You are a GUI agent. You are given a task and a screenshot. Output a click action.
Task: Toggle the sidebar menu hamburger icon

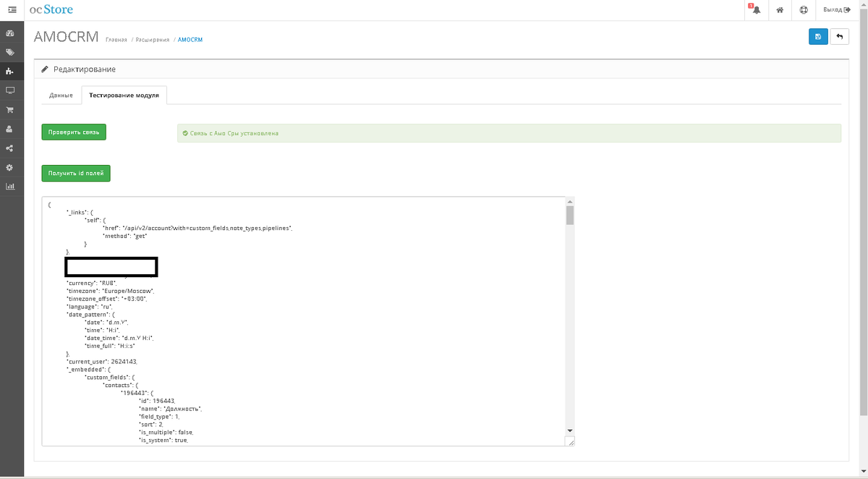[x=12, y=10]
